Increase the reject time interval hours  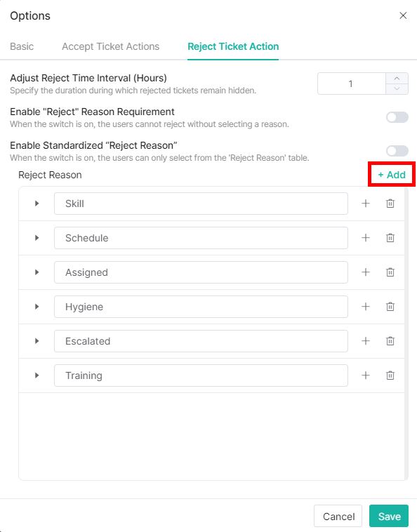click(397, 79)
